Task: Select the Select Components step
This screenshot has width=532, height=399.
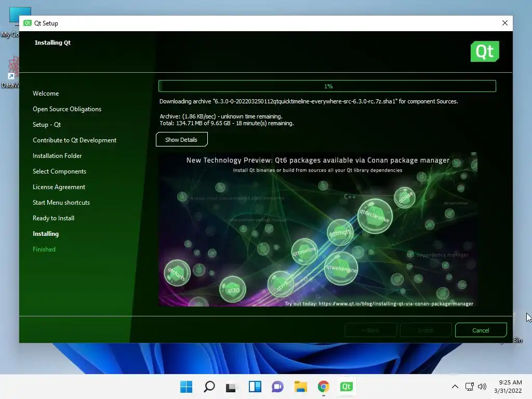Action: 59,171
